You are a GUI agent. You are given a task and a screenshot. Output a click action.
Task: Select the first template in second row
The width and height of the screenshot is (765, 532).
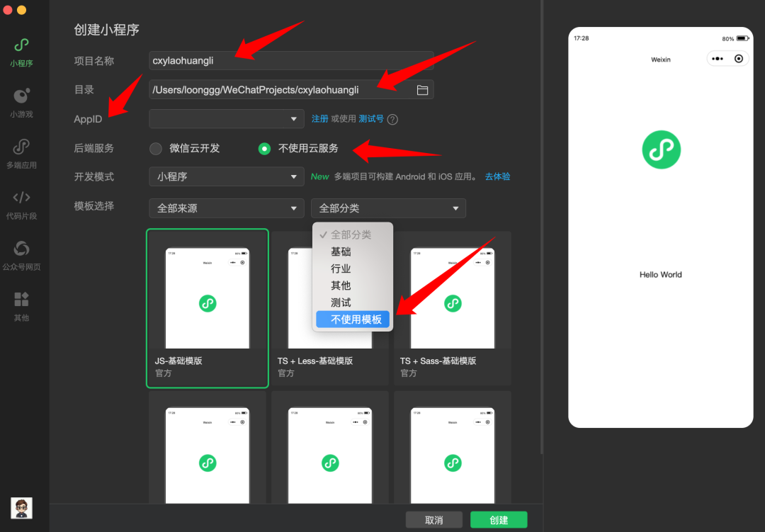point(208,448)
